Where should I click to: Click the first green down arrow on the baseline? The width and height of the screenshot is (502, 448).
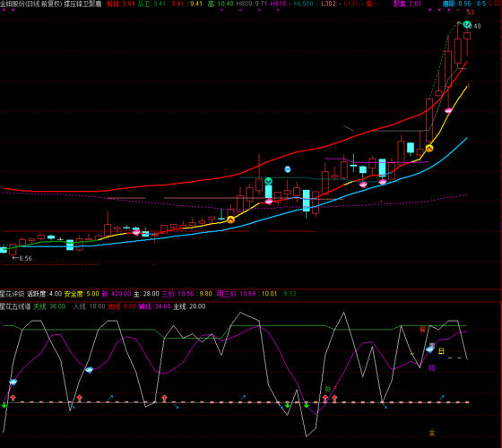point(4,405)
